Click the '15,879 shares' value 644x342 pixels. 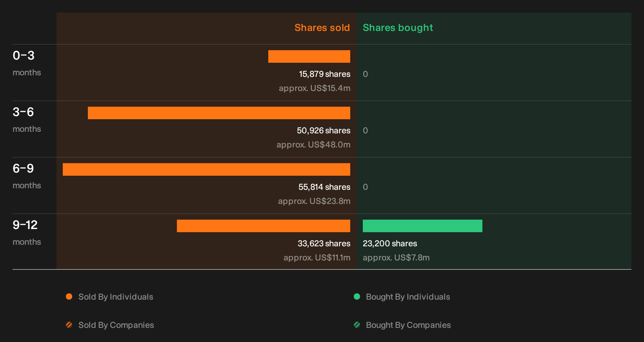(x=325, y=74)
